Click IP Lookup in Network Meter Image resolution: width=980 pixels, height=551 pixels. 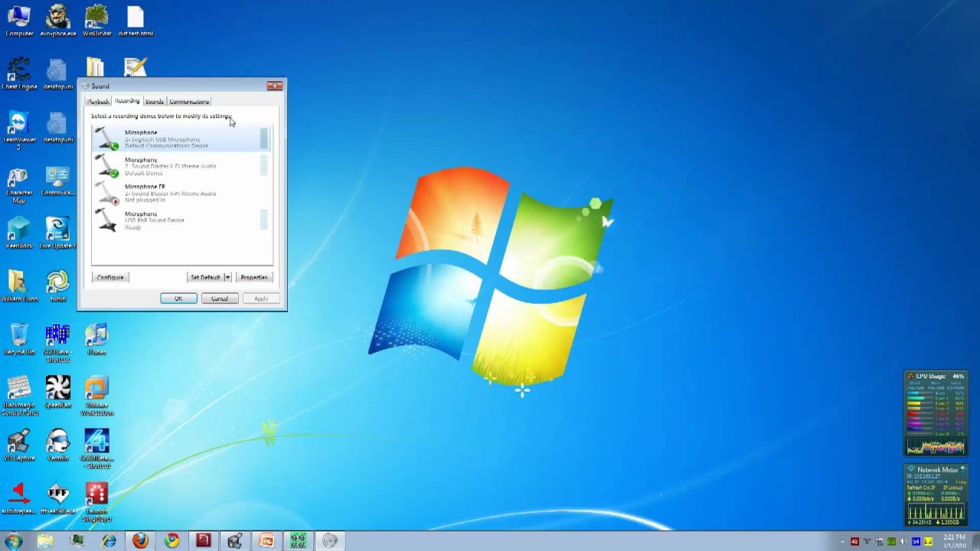pyautogui.click(x=952, y=487)
